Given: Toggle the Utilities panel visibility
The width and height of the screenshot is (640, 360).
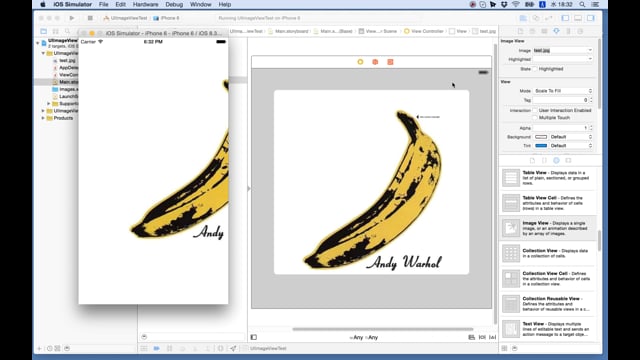Looking at the screenshot, I should (x=591, y=18).
